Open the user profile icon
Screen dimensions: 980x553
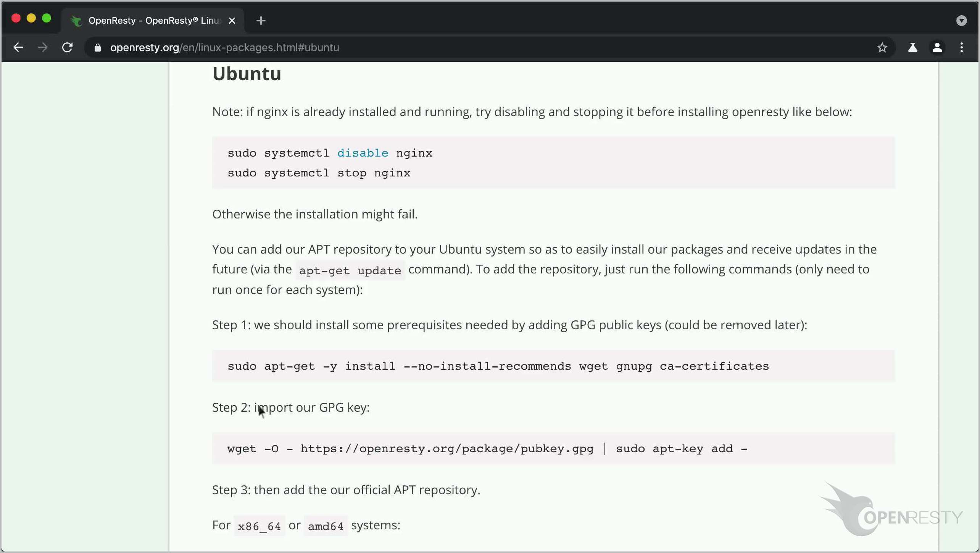point(937,47)
